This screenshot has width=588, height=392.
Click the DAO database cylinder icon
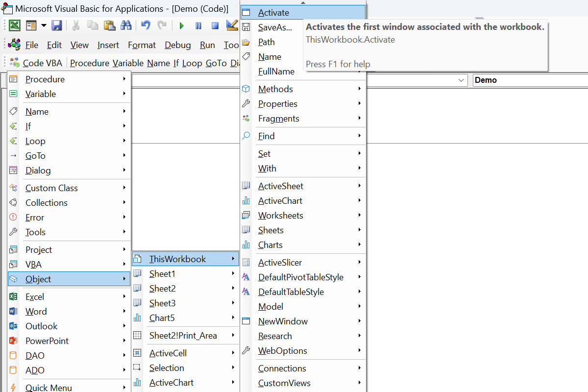point(14,355)
